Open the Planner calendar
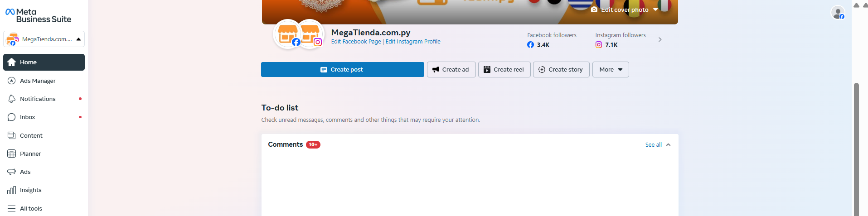 click(x=44, y=154)
